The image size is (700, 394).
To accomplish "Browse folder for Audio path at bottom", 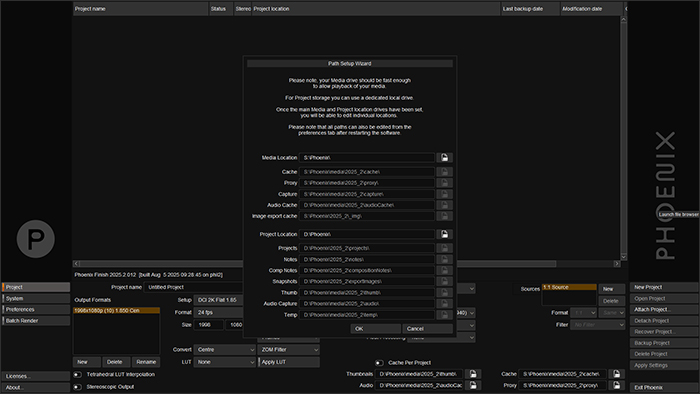I will tap(473, 385).
